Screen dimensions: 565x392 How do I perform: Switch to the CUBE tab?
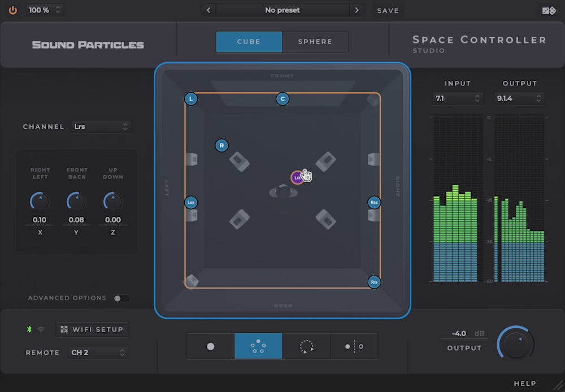249,41
